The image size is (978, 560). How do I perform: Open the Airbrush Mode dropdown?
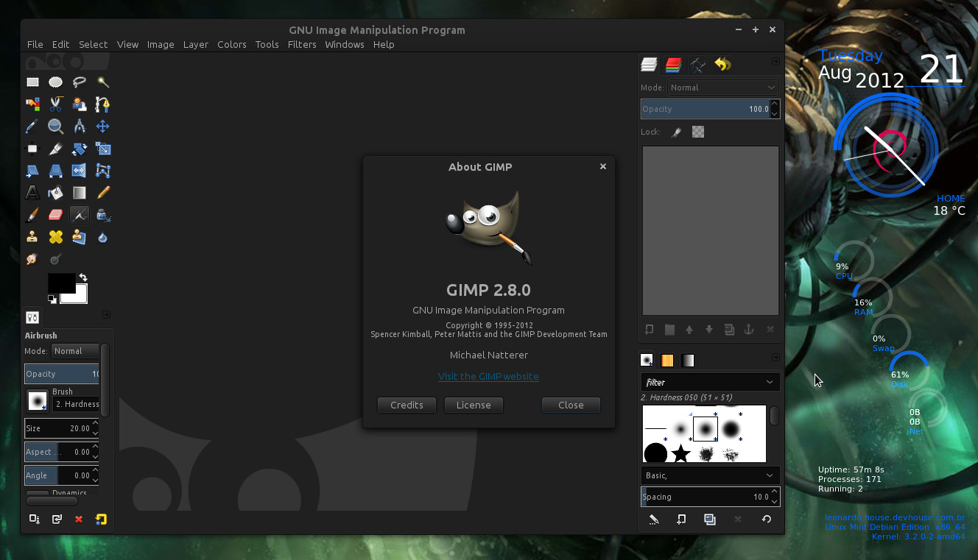click(x=75, y=351)
